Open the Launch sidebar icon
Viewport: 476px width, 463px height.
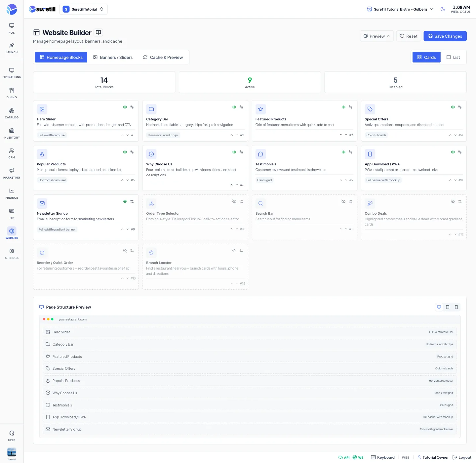pyautogui.click(x=12, y=48)
